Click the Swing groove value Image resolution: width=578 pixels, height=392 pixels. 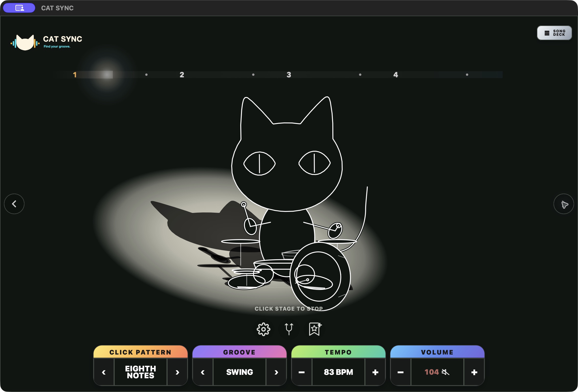240,372
